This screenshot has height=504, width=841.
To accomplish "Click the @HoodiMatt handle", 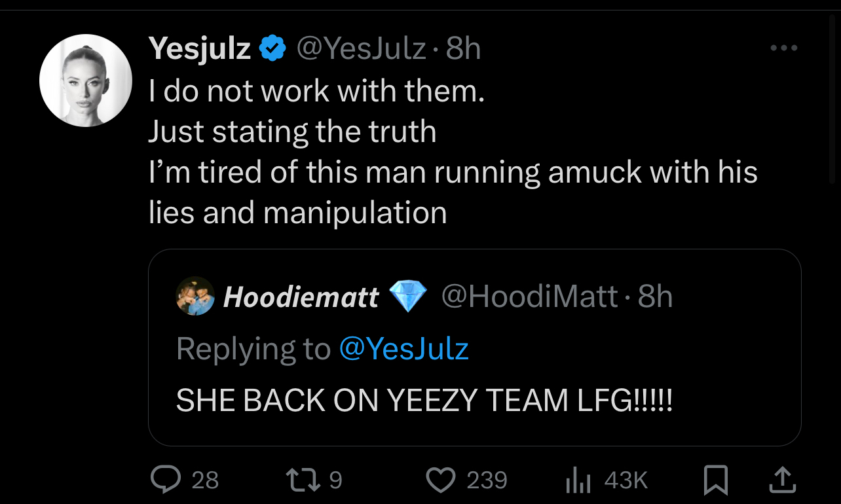I will pos(529,297).
